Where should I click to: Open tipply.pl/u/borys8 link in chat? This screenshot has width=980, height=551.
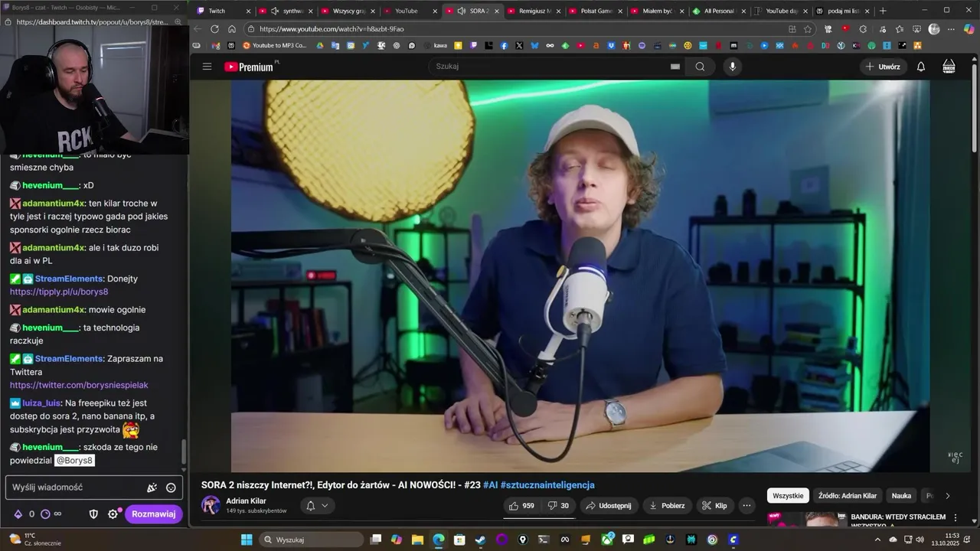[x=59, y=292]
